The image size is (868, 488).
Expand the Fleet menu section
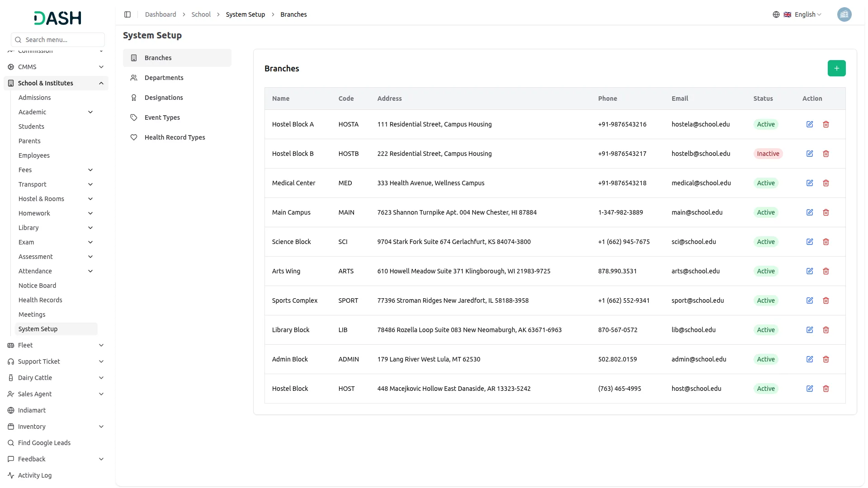101,345
